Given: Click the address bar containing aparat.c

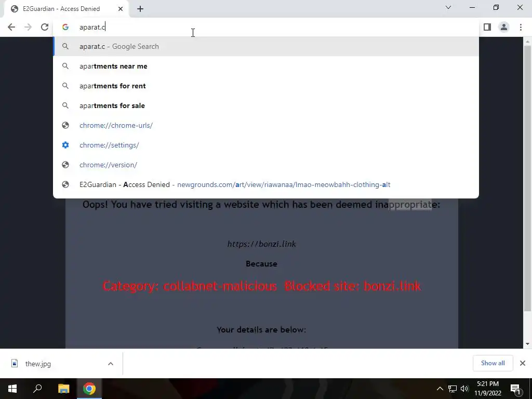Looking at the screenshot, I should (265, 27).
